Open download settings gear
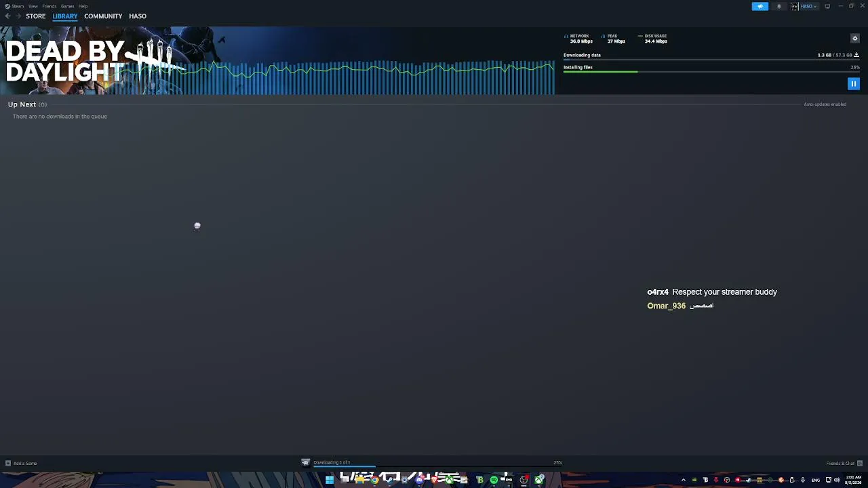Image resolution: width=868 pixels, height=488 pixels. pyautogui.click(x=855, y=38)
